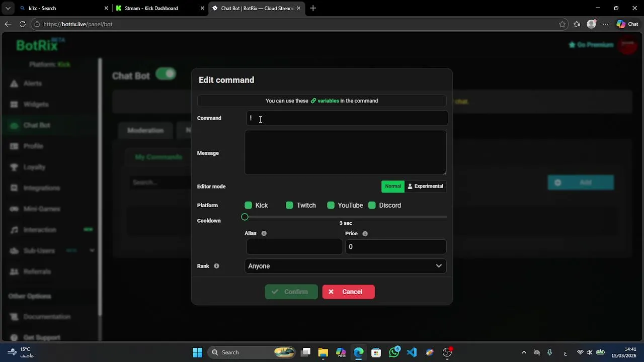Click the Command input field
The width and height of the screenshot is (644, 362).
(347, 118)
